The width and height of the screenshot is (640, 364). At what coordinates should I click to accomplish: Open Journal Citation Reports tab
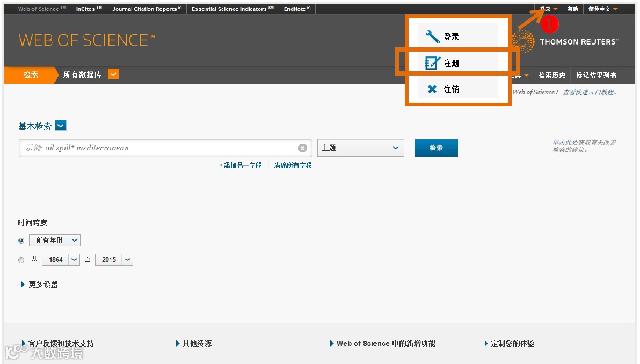coord(147,9)
